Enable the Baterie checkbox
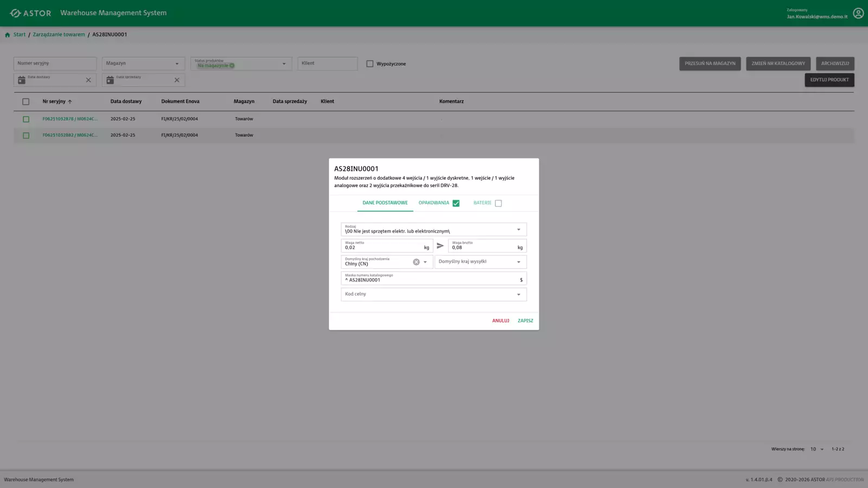This screenshot has height=488, width=868. (x=498, y=203)
